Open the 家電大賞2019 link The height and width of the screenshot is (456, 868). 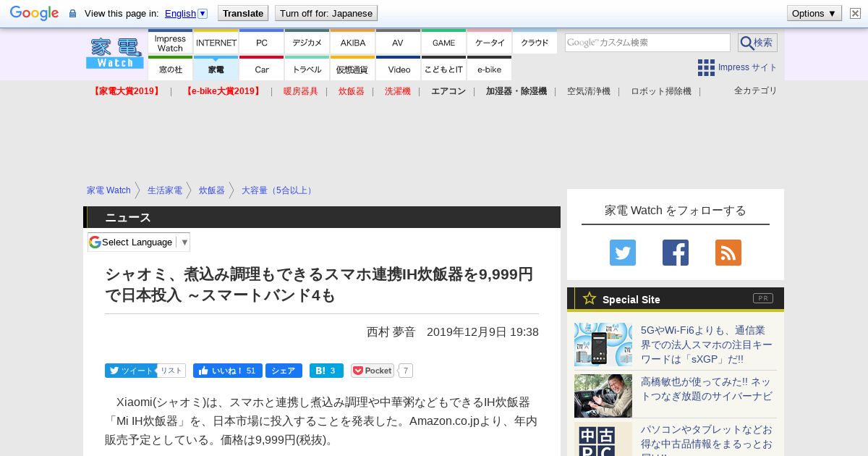click(126, 91)
